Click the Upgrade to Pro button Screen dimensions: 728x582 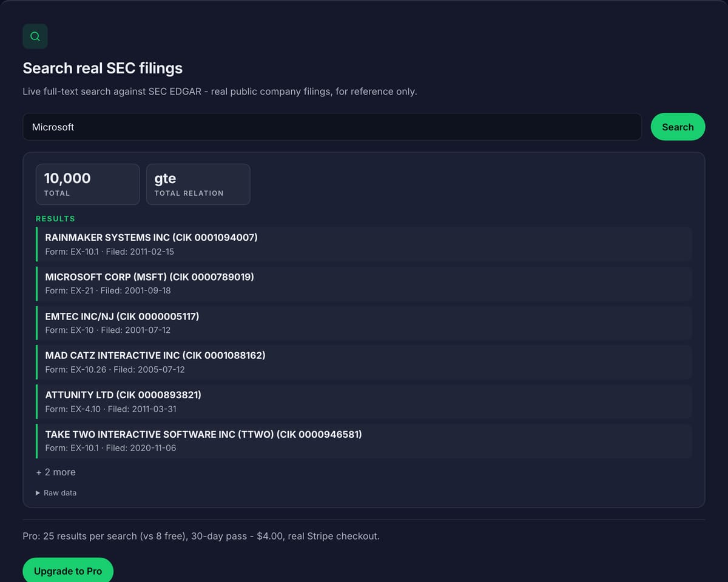click(68, 571)
